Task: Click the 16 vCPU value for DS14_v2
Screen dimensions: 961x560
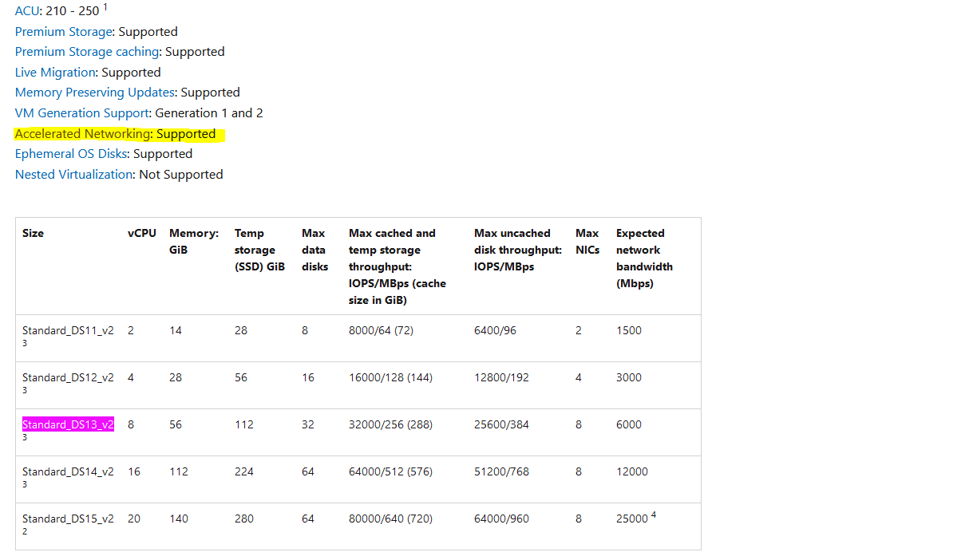Action: pos(134,471)
